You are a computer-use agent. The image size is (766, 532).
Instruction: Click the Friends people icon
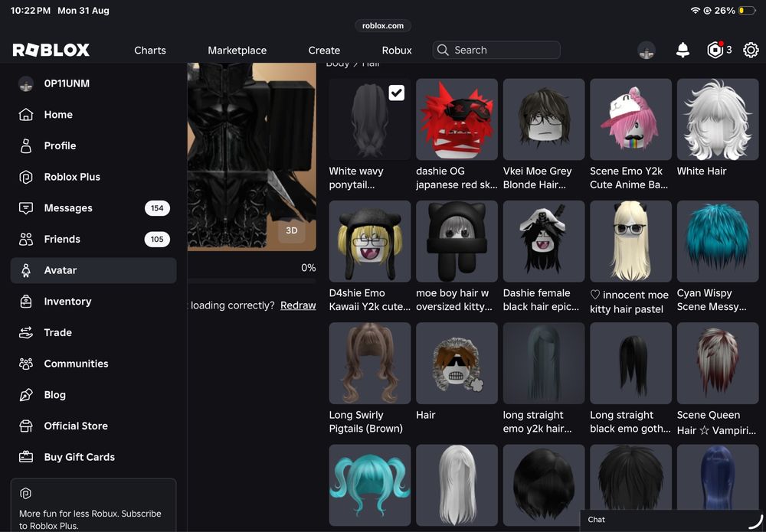click(x=26, y=239)
